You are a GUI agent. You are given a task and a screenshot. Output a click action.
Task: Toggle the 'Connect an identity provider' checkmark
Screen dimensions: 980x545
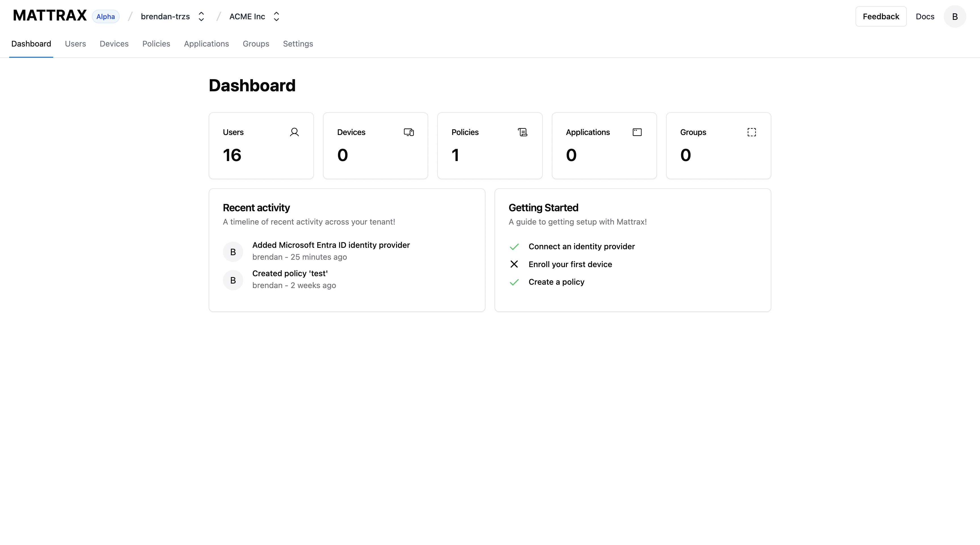514,246
